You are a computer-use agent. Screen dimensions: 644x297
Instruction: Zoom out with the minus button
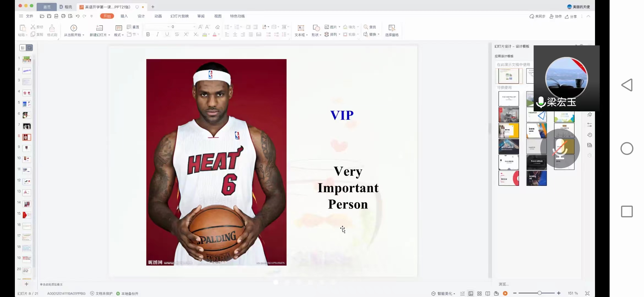click(515, 293)
